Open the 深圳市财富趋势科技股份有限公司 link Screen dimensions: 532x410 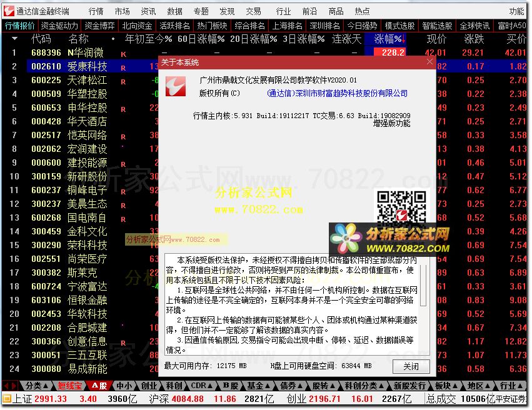(x=337, y=93)
